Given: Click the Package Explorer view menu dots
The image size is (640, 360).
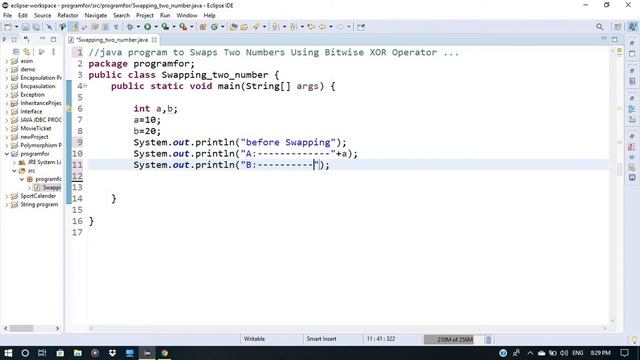Looking at the screenshot, I should coord(53,52).
